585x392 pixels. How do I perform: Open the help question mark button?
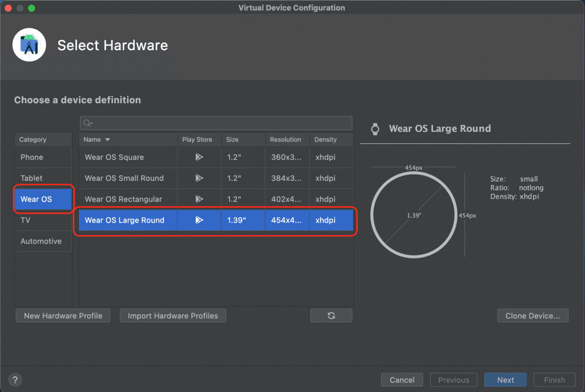tap(15, 379)
